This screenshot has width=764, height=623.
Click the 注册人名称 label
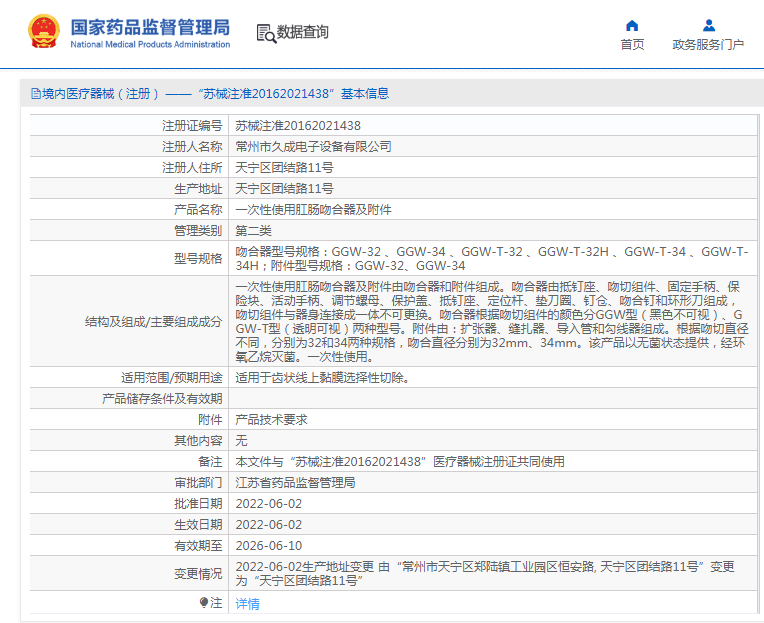192,147
